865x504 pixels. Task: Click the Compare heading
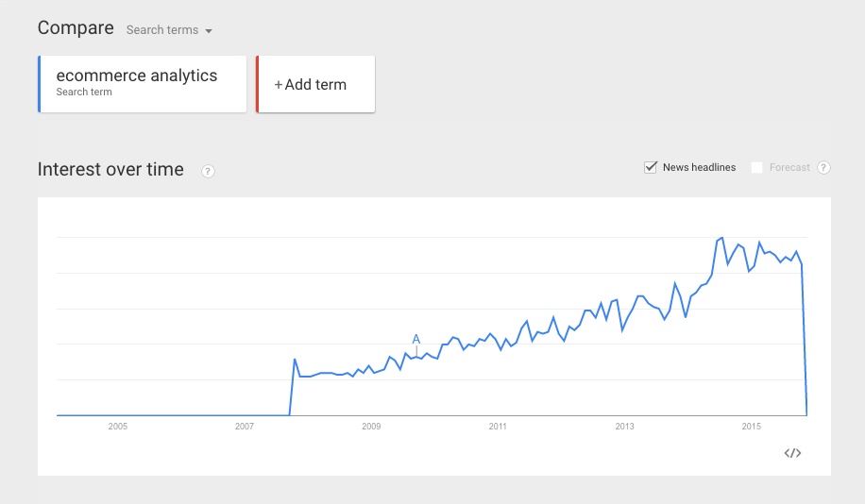[76, 28]
